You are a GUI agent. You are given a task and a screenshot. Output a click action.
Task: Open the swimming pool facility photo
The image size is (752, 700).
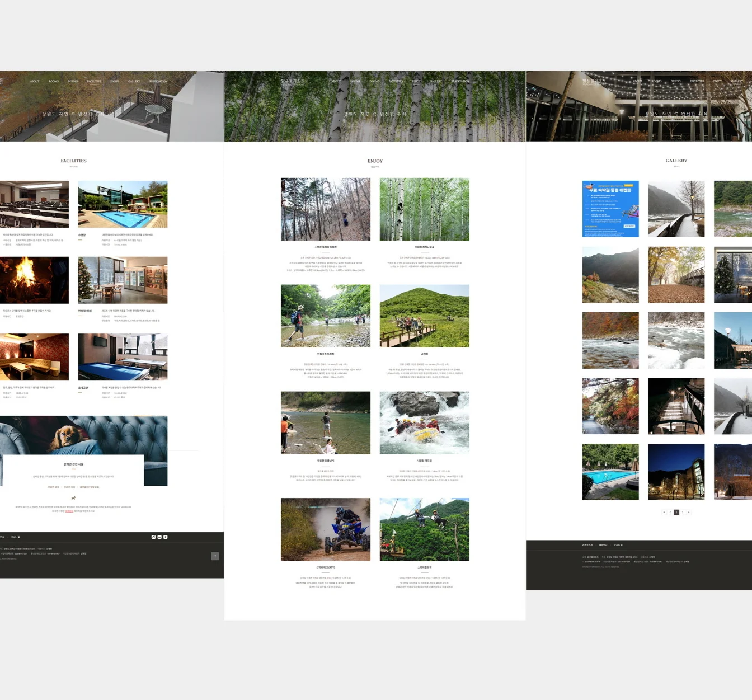(x=123, y=204)
